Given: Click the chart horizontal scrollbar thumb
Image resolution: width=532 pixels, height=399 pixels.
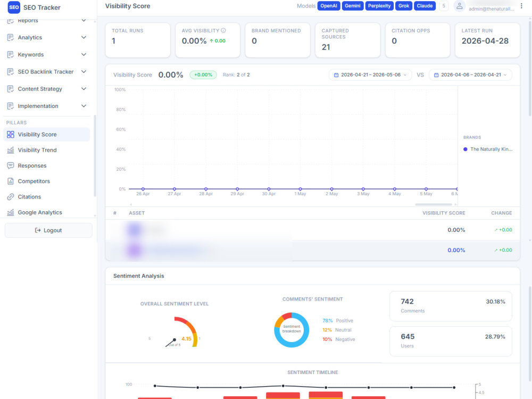Looking at the screenshot, I should pos(434,205).
